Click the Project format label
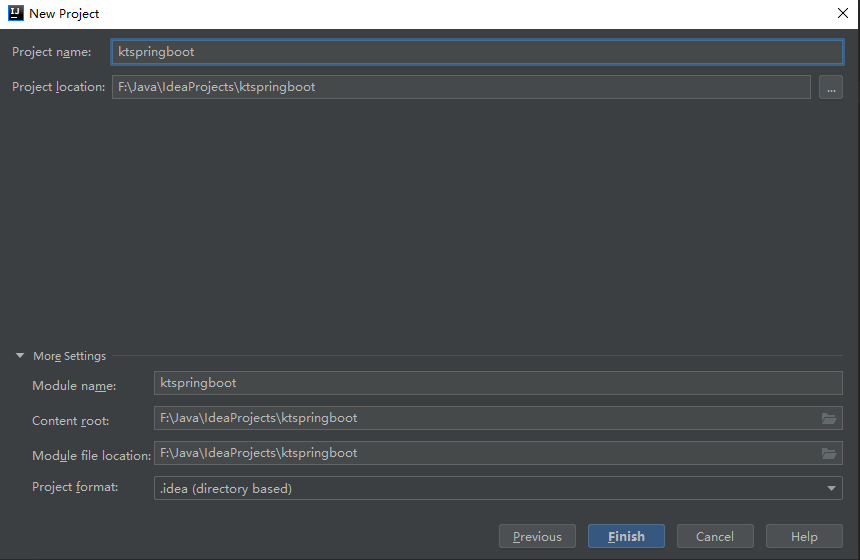The height and width of the screenshot is (560, 860). [x=75, y=487]
